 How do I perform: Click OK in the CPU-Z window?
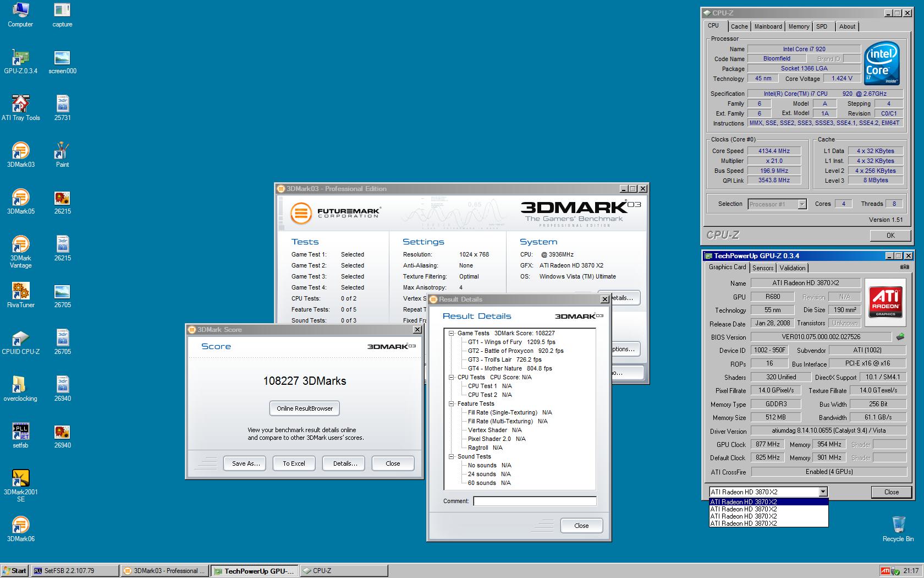coord(890,235)
